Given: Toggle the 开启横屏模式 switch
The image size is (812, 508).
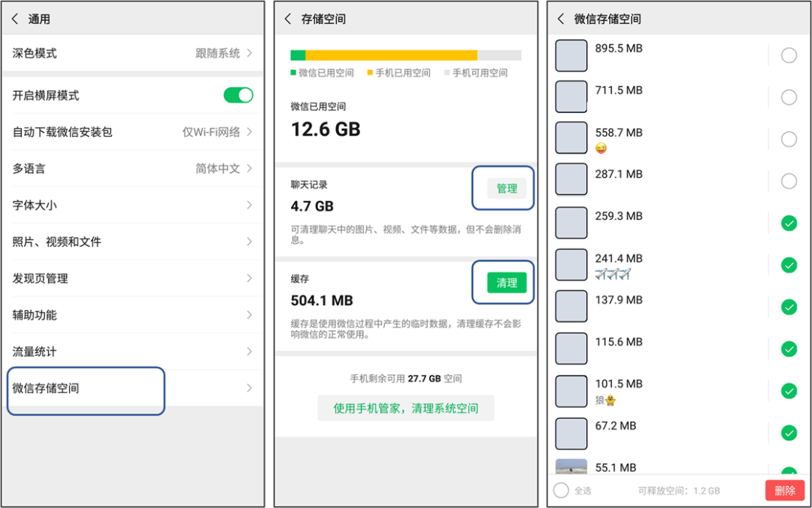Looking at the screenshot, I should pyautogui.click(x=238, y=96).
